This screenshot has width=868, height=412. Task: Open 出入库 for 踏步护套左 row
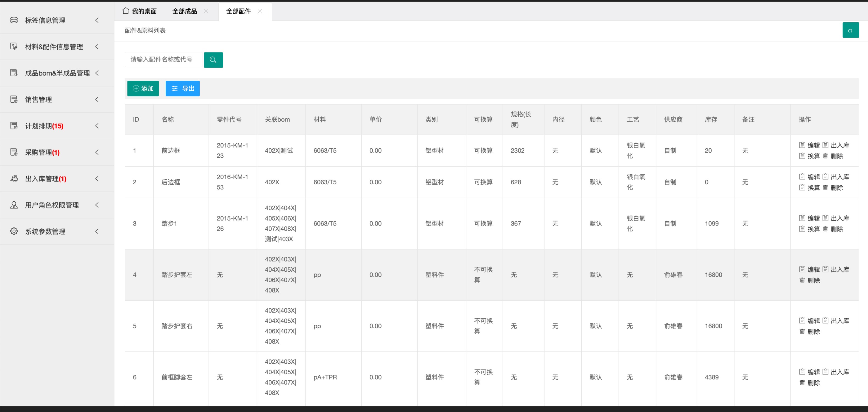836,269
